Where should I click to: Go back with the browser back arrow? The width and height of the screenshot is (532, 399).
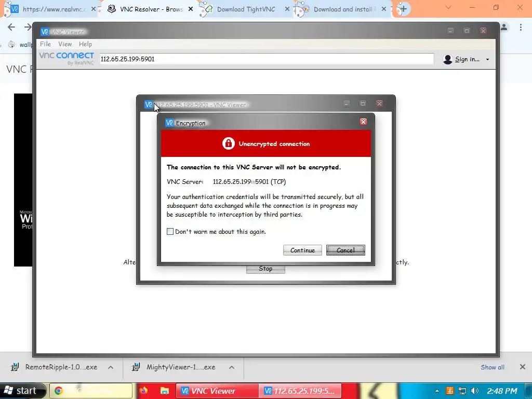(x=11, y=27)
